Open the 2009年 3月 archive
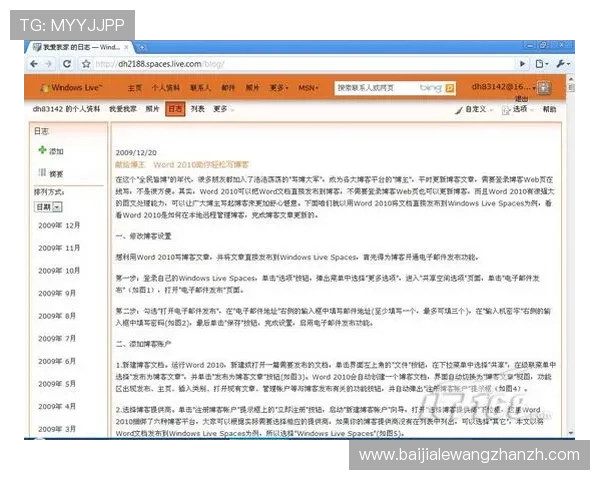 pyautogui.click(x=57, y=429)
